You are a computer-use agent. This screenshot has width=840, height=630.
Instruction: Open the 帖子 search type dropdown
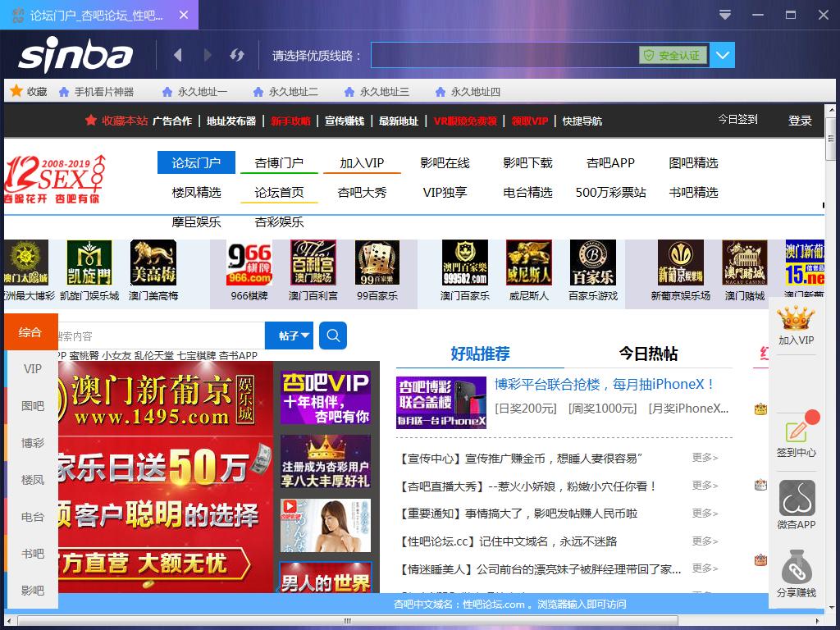[x=290, y=336]
